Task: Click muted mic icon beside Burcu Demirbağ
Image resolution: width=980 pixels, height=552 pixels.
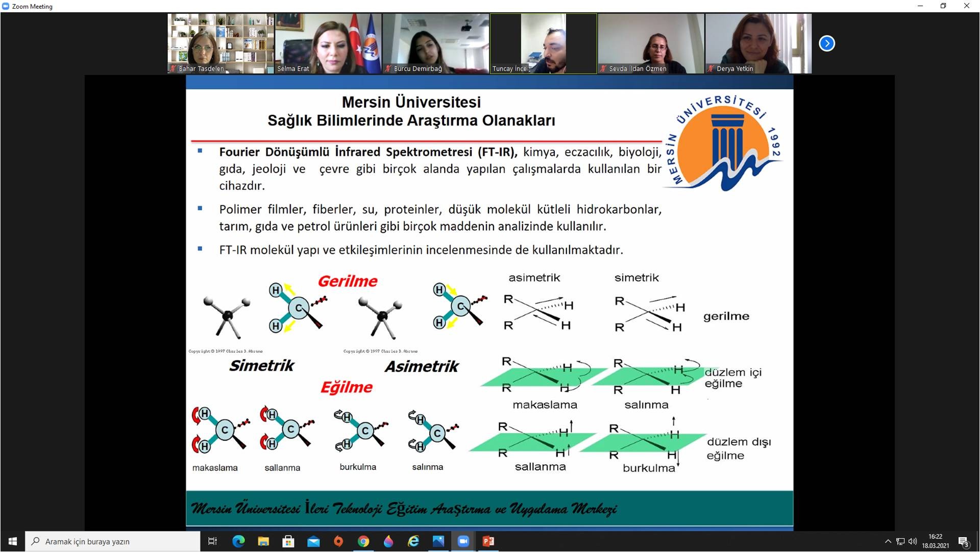Action: point(388,68)
